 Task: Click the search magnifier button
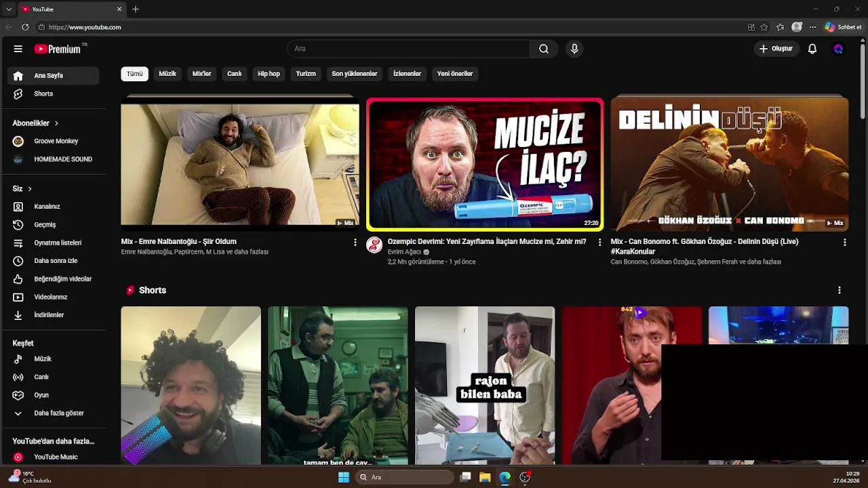(x=544, y=49)
